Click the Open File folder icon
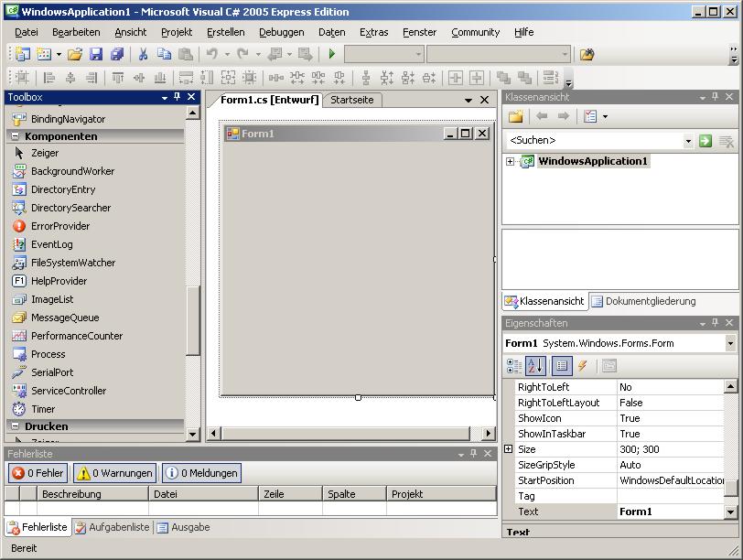Screen dimensions: 743x560 (x=74, y=54)
